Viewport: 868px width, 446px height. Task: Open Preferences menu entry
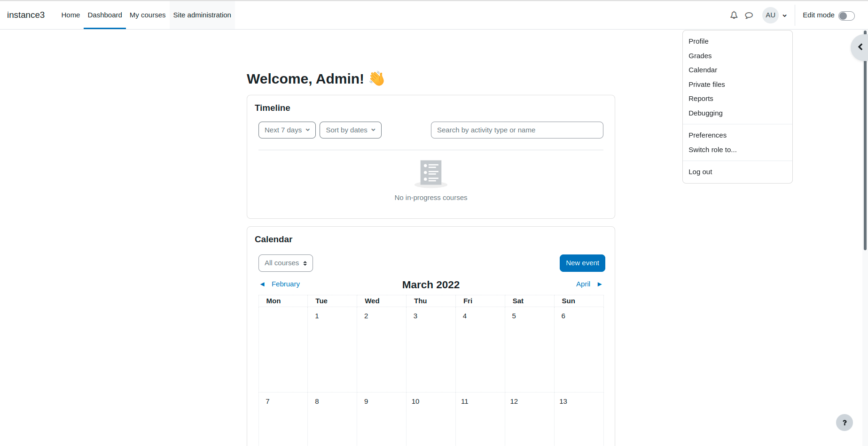coord(737,135)
